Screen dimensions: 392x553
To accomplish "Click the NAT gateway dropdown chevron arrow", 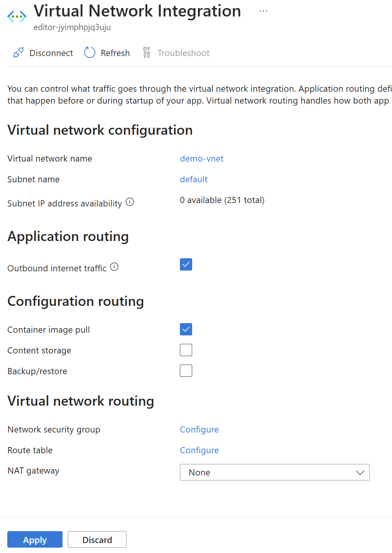I will [360, 472].
